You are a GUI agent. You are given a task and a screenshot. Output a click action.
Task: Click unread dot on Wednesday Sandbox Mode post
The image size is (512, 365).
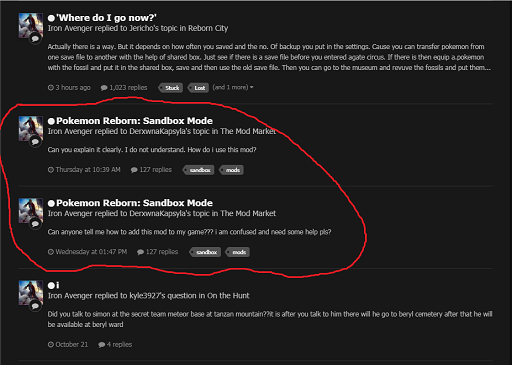pos(51,203)
